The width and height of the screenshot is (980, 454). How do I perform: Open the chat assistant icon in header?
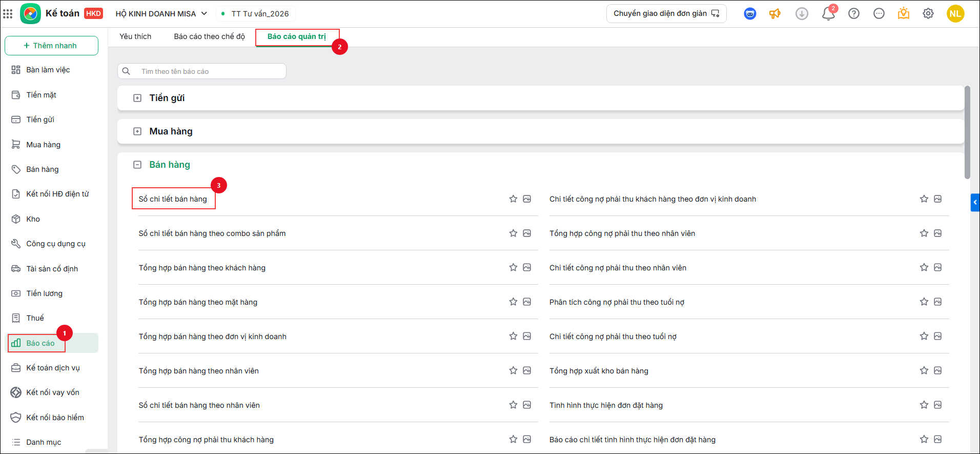pos(750,14)
